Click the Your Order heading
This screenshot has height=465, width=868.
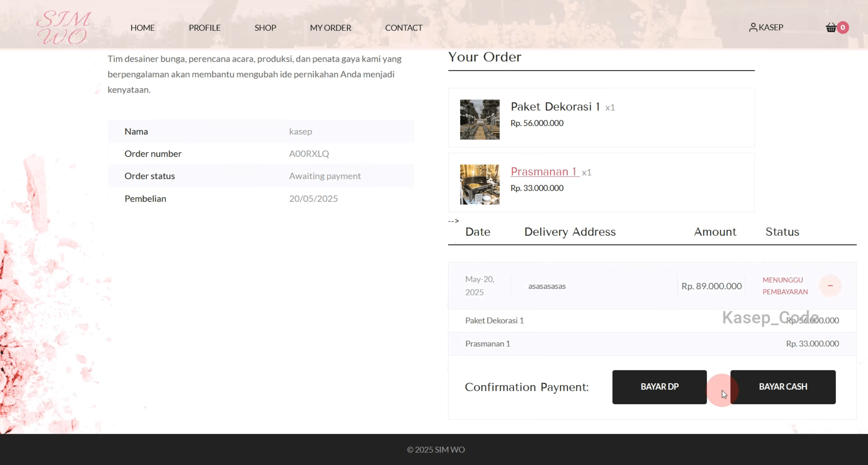pos(485,57)
